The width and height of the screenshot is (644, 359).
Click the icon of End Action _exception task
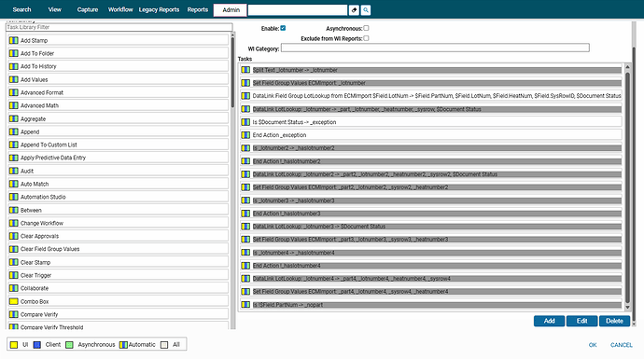click(x=245, y=135)
